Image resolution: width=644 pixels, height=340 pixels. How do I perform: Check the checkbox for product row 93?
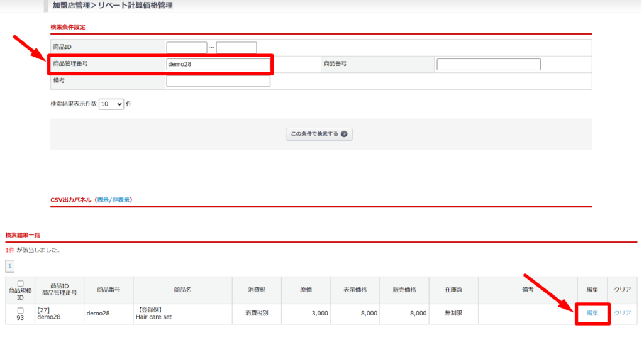pos(20,310)
